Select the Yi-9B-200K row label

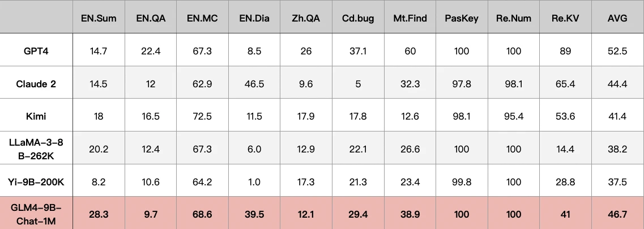36,182
